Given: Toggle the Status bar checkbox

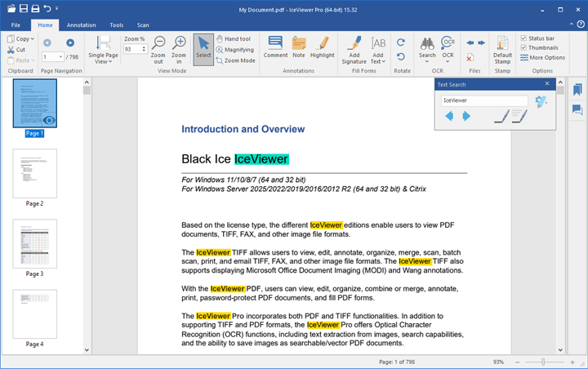Looking at the screenshot, I should [523, 38].
